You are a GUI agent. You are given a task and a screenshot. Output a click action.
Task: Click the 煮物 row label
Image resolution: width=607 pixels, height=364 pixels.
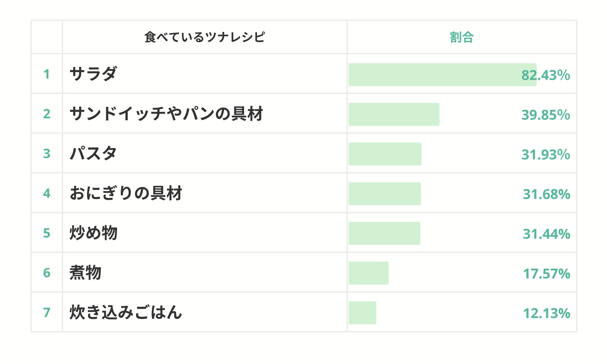(x=85, y=273)
